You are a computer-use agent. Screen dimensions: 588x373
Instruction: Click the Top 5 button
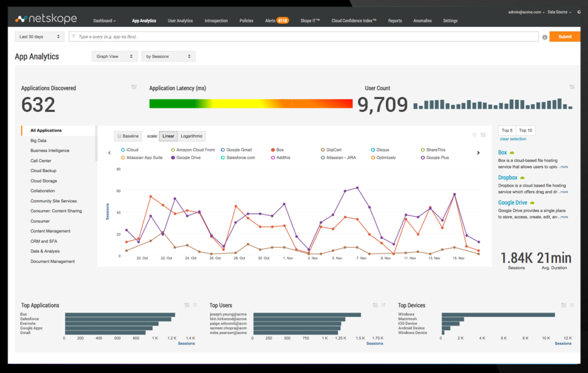pos(507,131)
